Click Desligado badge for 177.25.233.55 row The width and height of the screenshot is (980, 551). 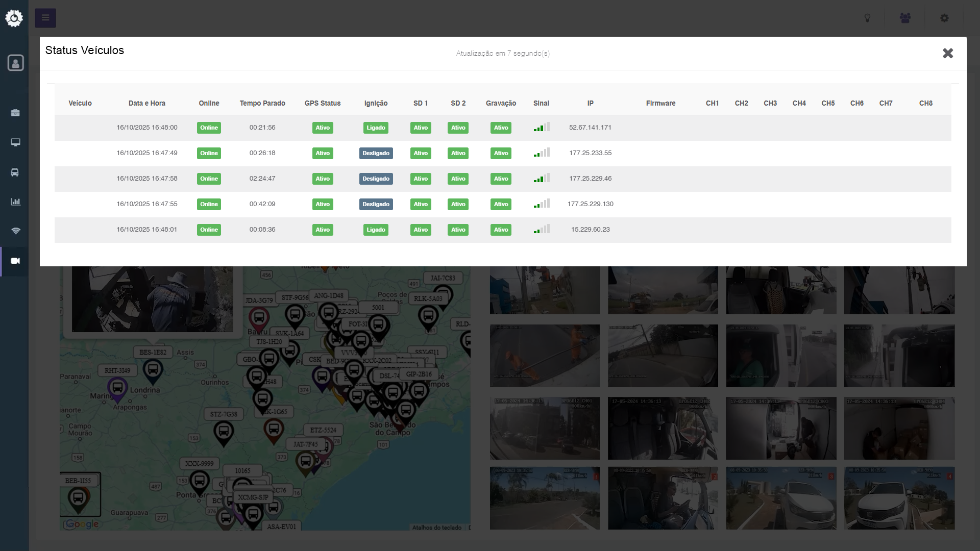[376, 153]
